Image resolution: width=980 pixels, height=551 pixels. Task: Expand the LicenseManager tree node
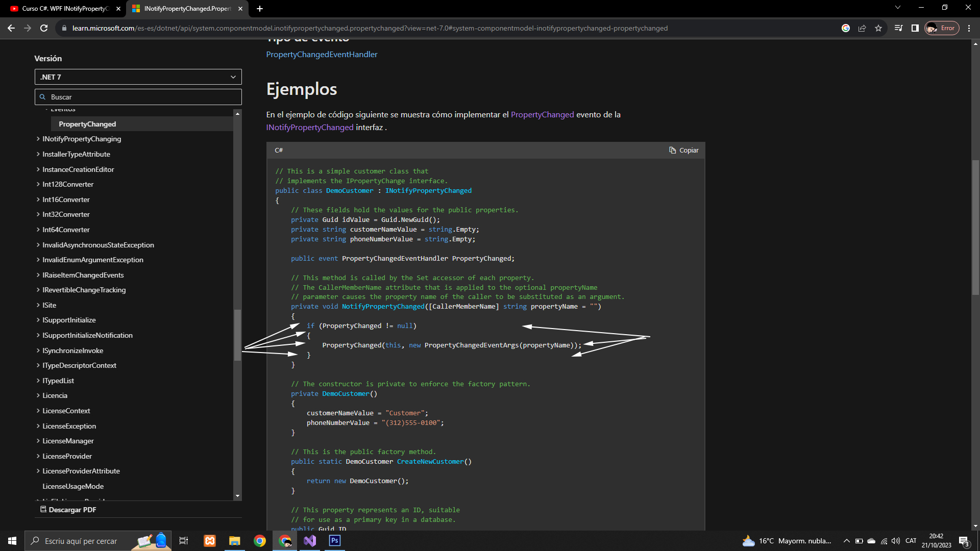[38, 441]
